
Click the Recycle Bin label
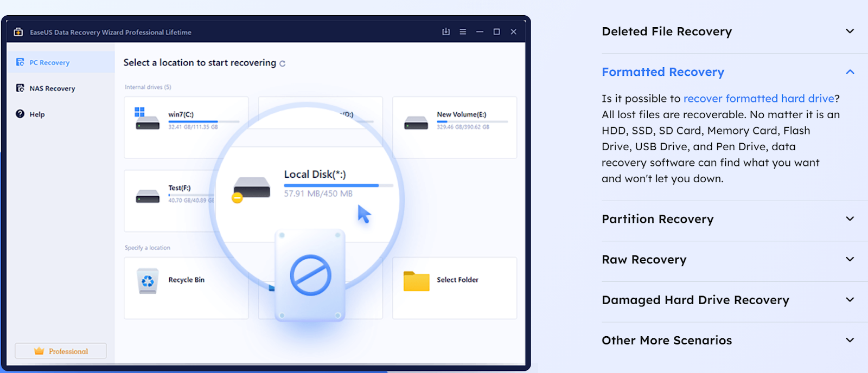[x=187, y=280]
